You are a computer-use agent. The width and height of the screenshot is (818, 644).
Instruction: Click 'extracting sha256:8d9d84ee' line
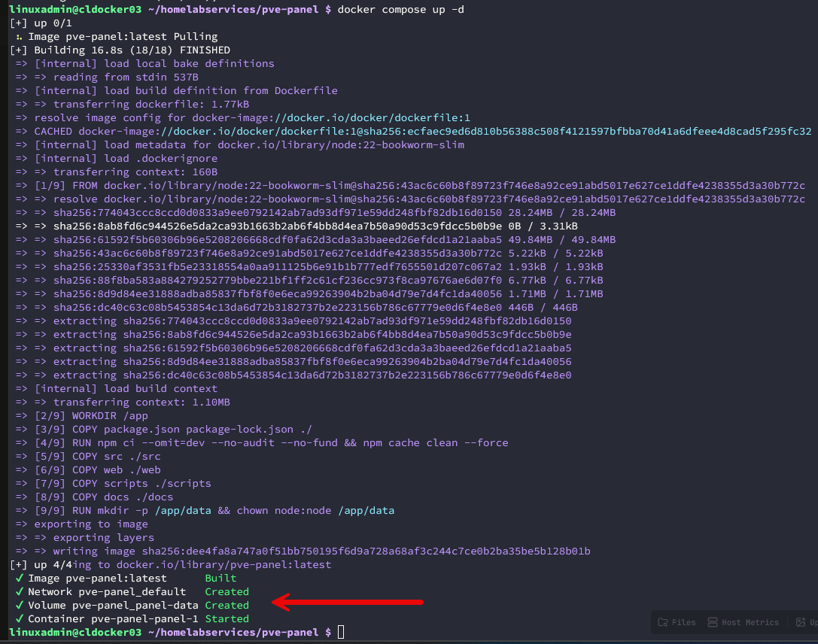[x=293, y=362]
